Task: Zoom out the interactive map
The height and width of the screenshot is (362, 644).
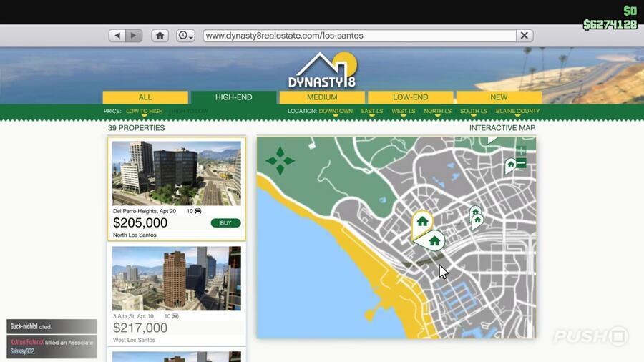Action: pos(521,163)
